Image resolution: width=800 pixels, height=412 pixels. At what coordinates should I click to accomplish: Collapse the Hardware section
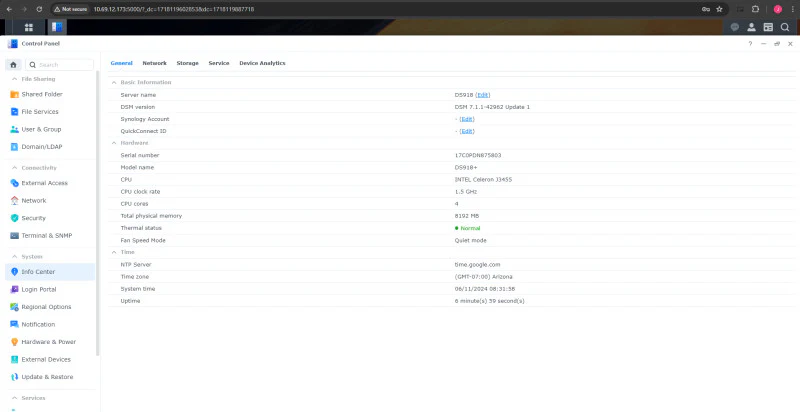click(x=114, y=143)
